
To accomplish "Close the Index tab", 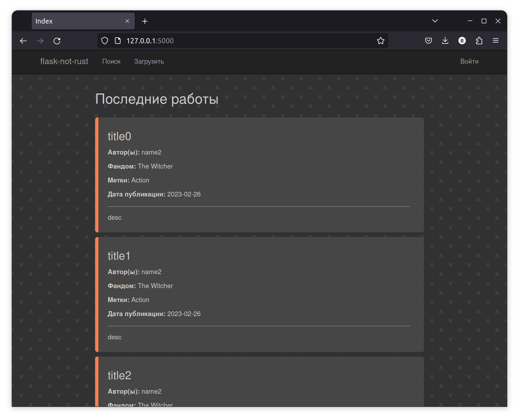I will pos(127,21).
